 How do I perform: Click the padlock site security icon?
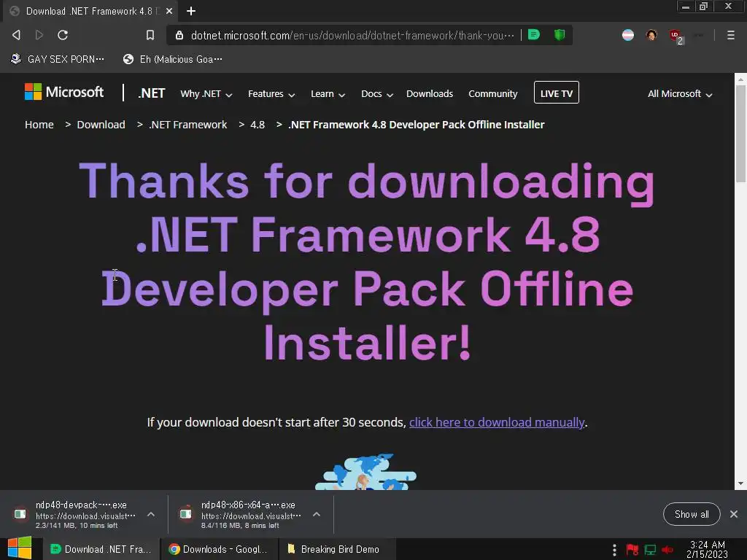point(179,35)
